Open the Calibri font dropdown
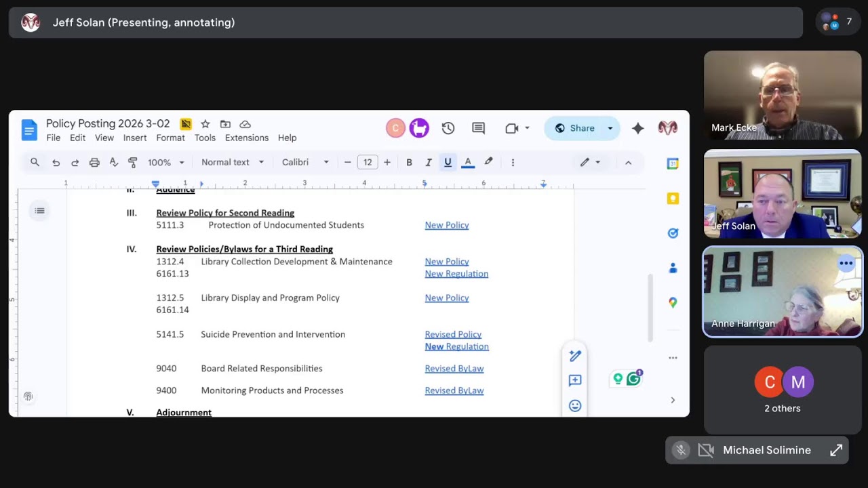 pyautogui.click(x=305, y=162)
